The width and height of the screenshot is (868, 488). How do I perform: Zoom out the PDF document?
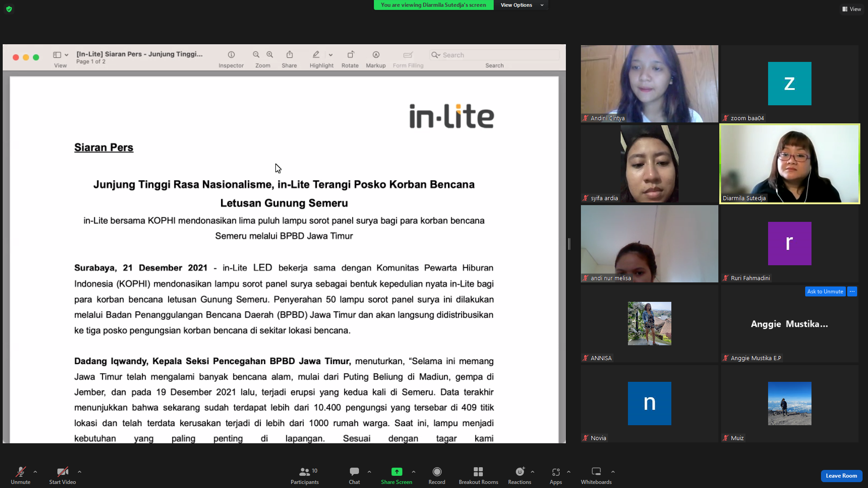(x=256, y=55)
